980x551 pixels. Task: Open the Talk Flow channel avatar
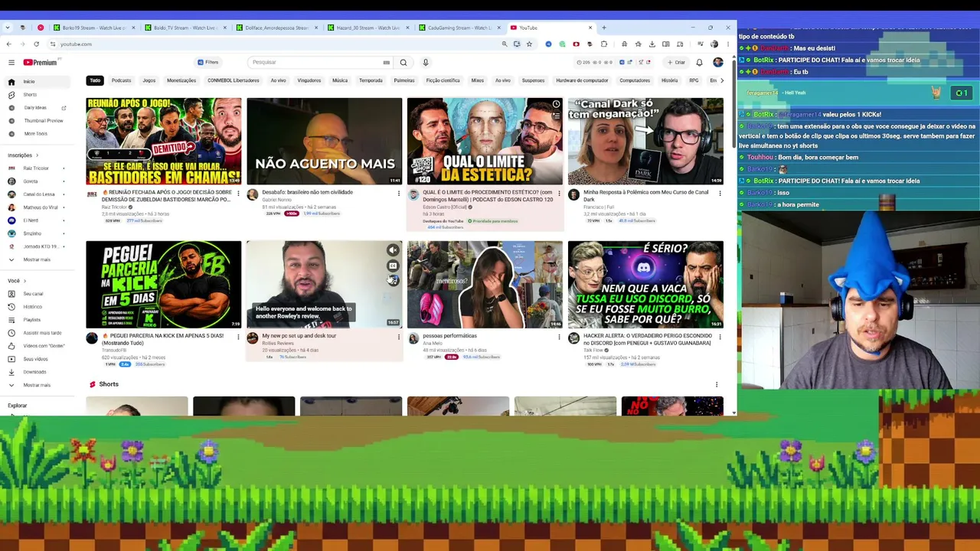[x=573, y=338]
